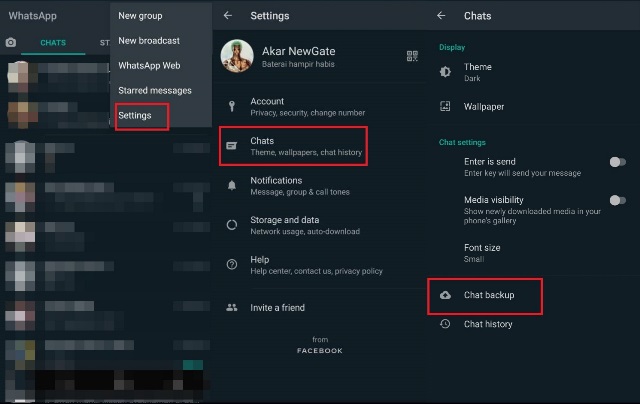640x404 pixels.
Task: Click the Wallpaper picture icon
Action: [x=445, y=107]
